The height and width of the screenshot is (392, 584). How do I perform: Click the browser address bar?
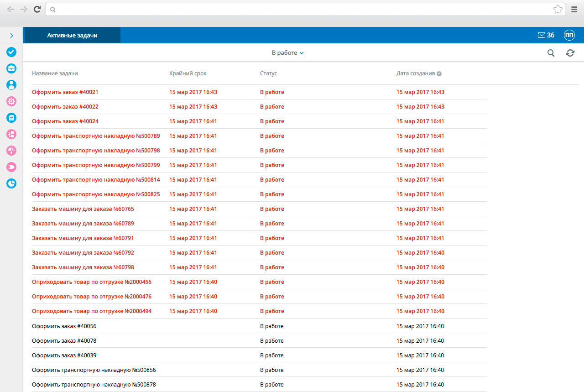click(x=305, y=9)
